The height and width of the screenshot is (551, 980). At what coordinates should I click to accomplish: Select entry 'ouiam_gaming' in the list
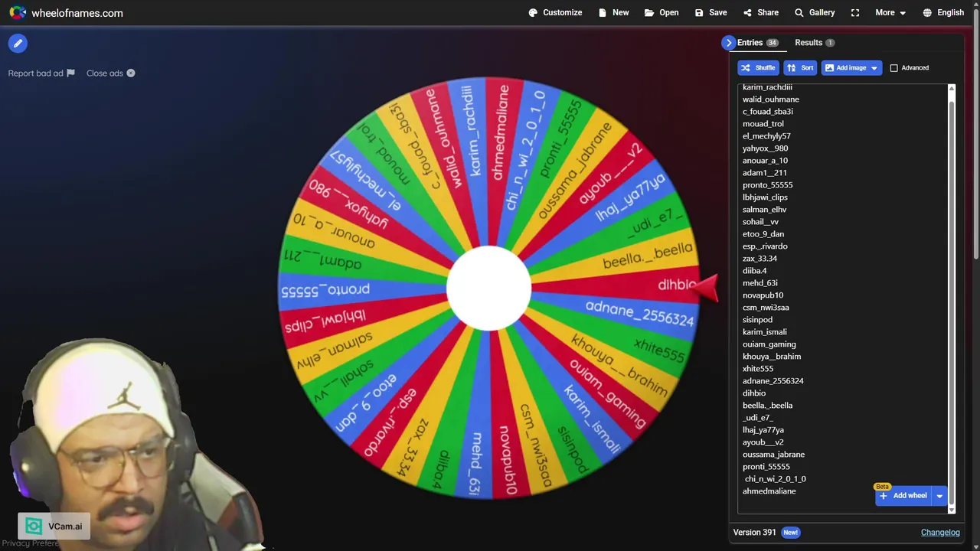point(769,344)
